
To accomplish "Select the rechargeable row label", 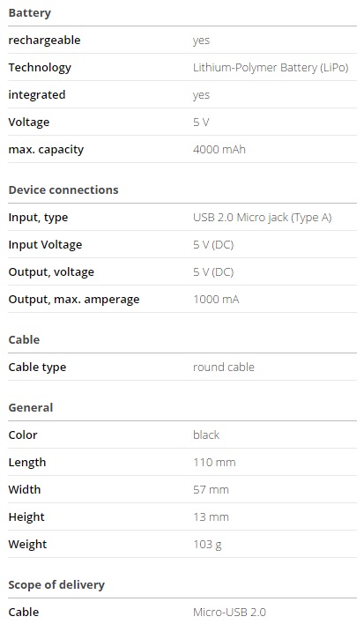I will [x=44, y=41].
